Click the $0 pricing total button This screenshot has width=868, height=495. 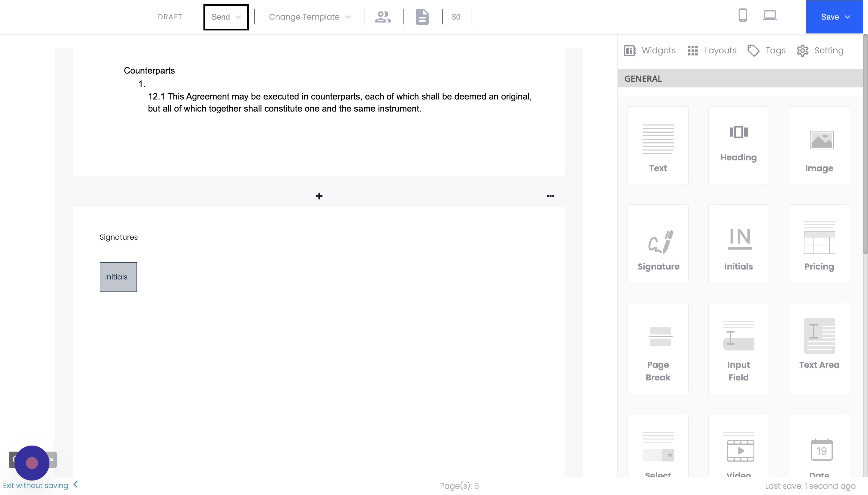pyautogui.click(x=456, y=17)
